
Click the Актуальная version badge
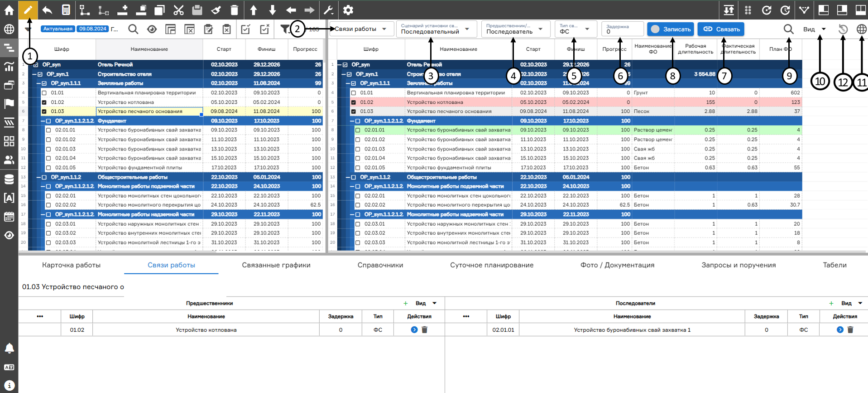pyautogui.click(x=58, y=29)
